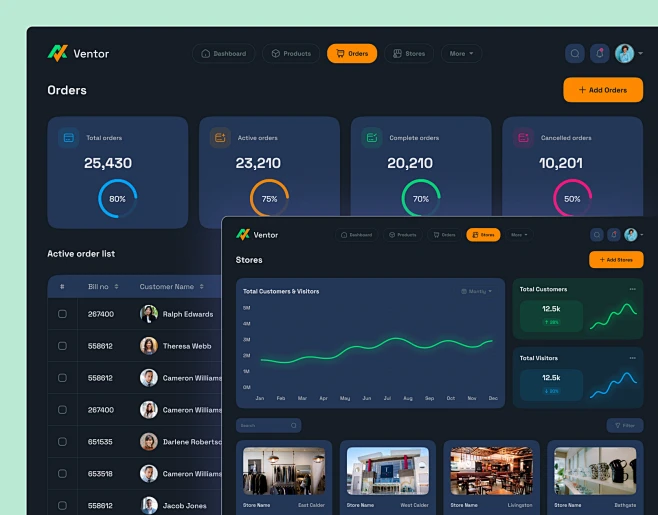This screenshot has height=515, width=658.
Task: Open Total Customers card options menu
Action: click(632, 289)
